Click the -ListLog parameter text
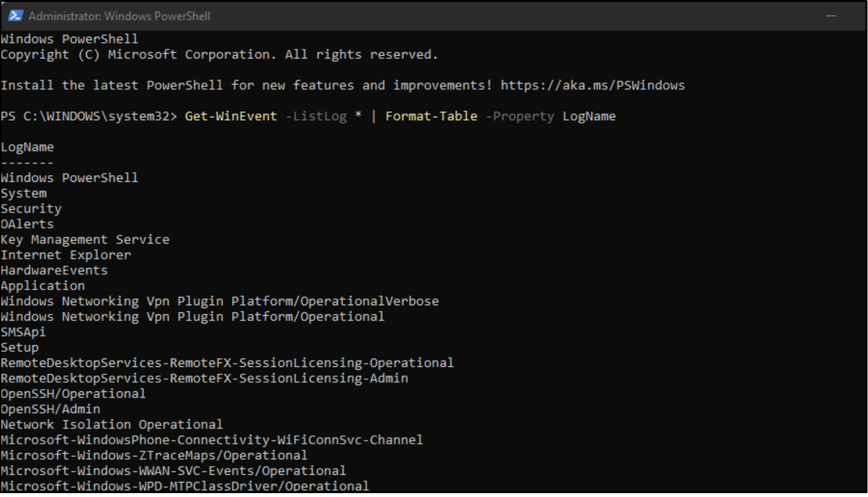The image size is (868, 497). (316, 116)
